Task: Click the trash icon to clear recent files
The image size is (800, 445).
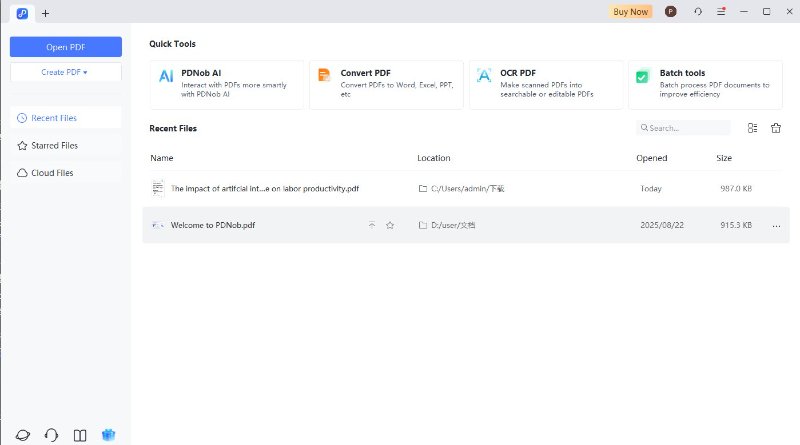Action: click(x=775, y=128)
